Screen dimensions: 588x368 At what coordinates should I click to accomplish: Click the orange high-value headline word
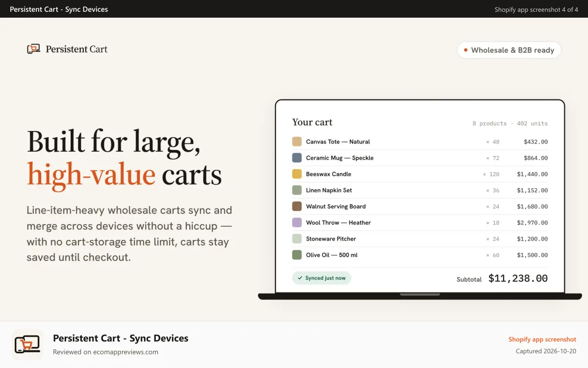click(x=91, y=174)
